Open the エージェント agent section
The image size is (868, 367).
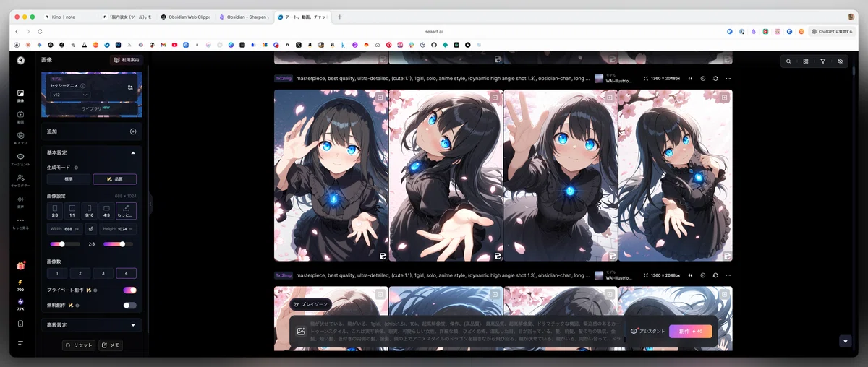pos(20,159)
